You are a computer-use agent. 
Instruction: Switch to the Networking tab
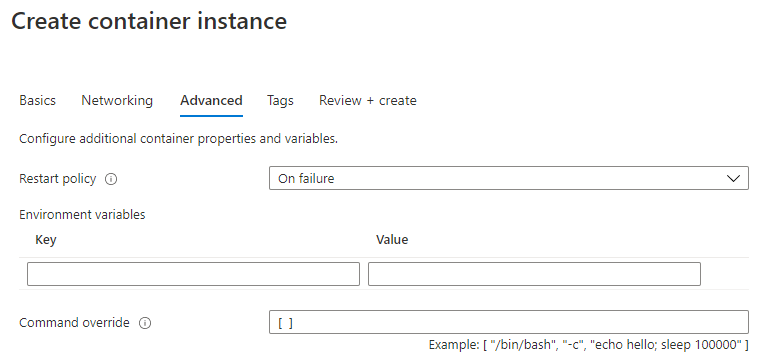tap(117, 101)
